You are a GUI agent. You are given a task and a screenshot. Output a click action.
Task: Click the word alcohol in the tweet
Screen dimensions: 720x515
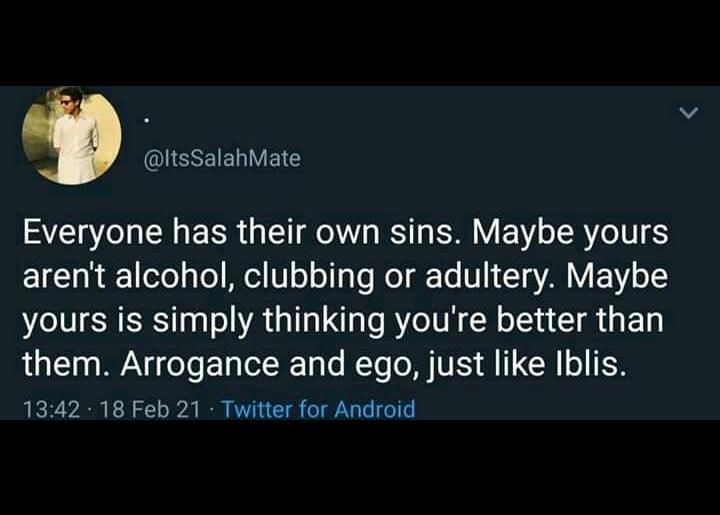176,277
